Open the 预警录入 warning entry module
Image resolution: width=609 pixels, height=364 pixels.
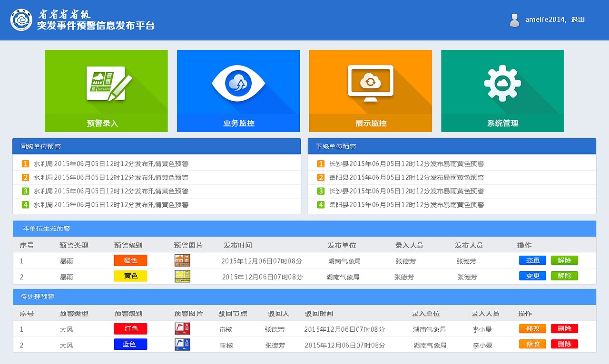point(106,90)
